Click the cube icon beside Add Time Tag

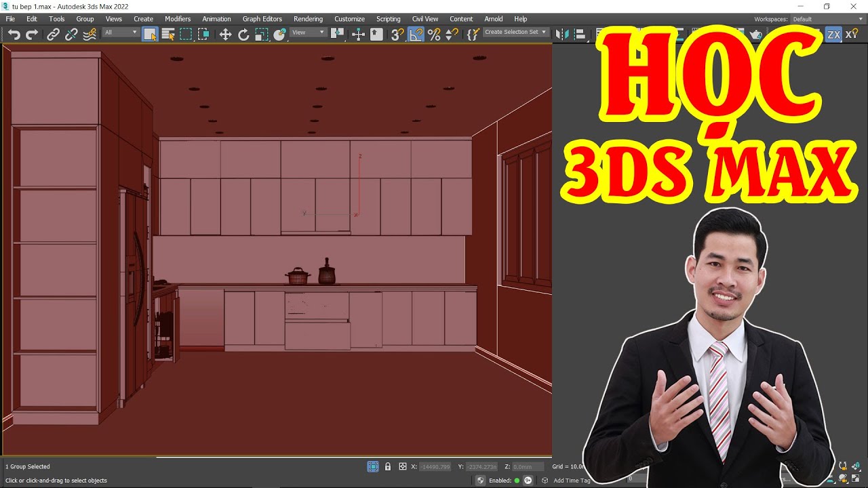(x=545, y=480)
